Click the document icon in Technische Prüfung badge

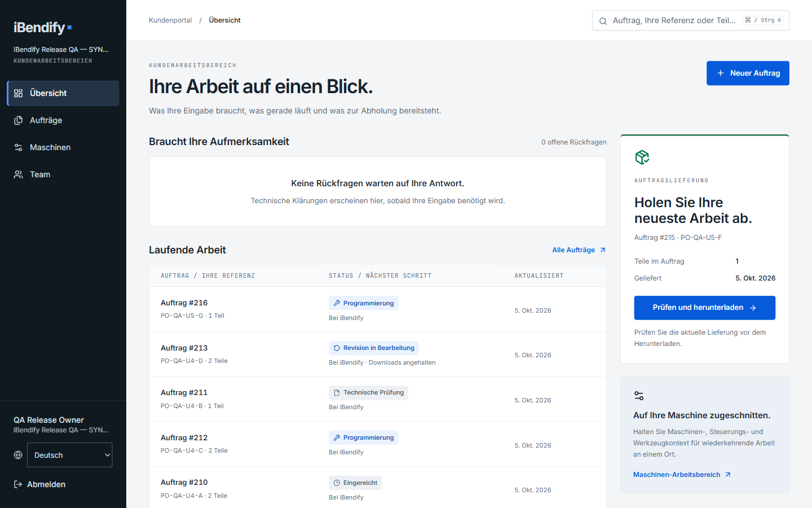point(337,393)
